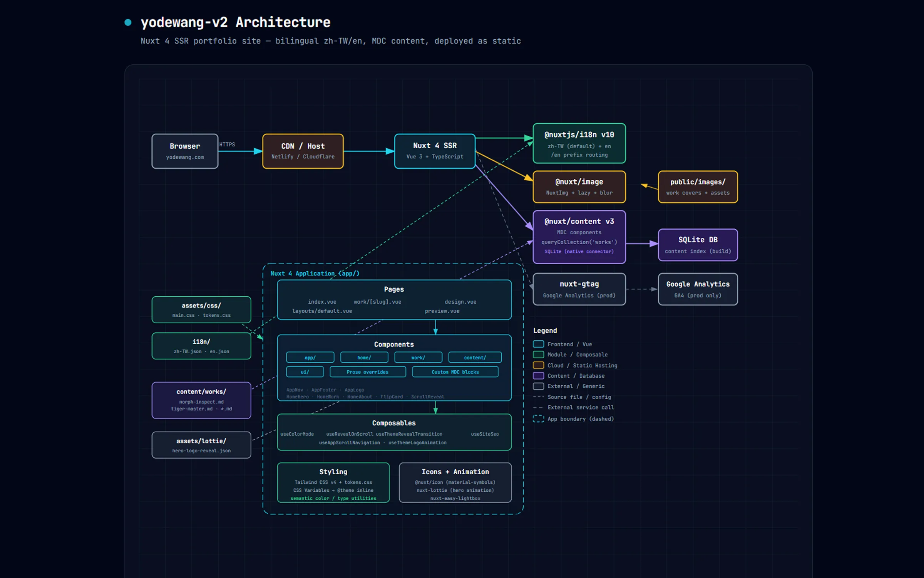
Task: Select the assets/css/ node
Action: pos(201,309)
